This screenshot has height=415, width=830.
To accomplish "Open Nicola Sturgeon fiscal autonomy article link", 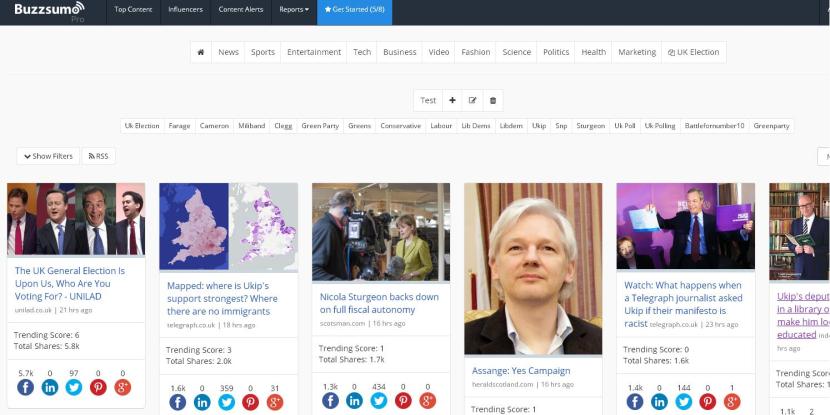I will click(379, 303).
